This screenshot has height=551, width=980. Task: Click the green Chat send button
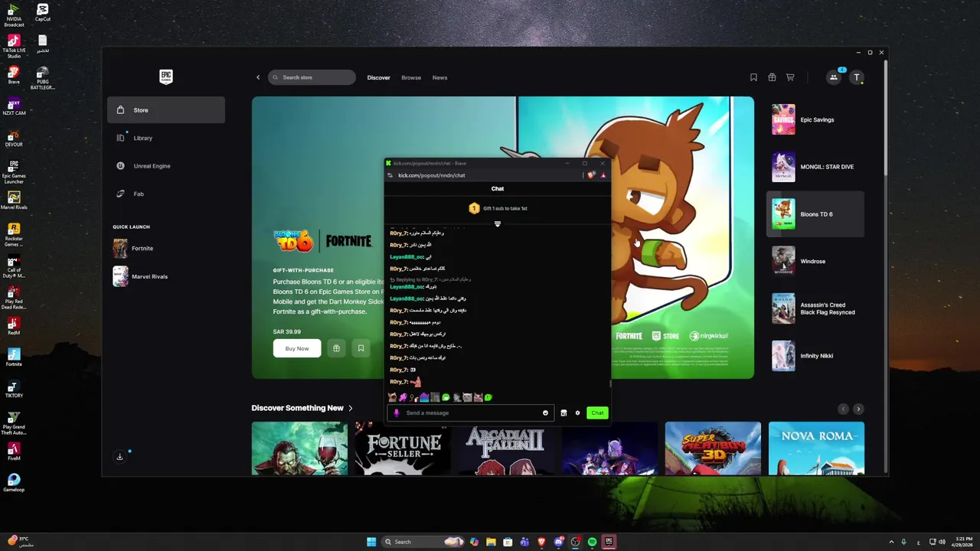[597, 413]
